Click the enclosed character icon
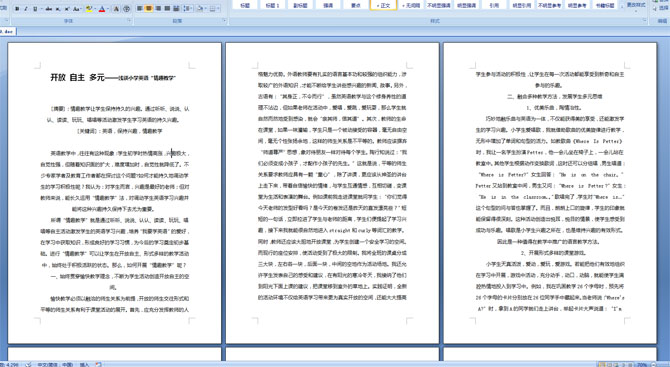 point(126,9)
